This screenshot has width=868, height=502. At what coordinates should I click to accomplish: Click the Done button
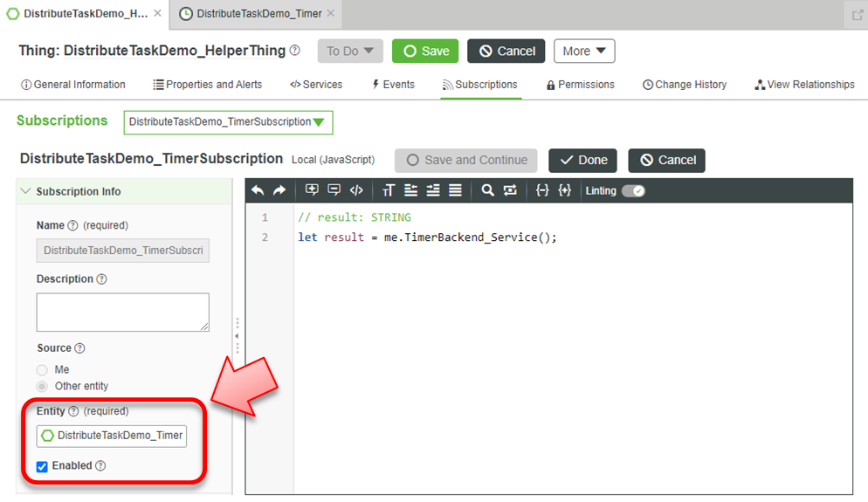tap(582, 161)
